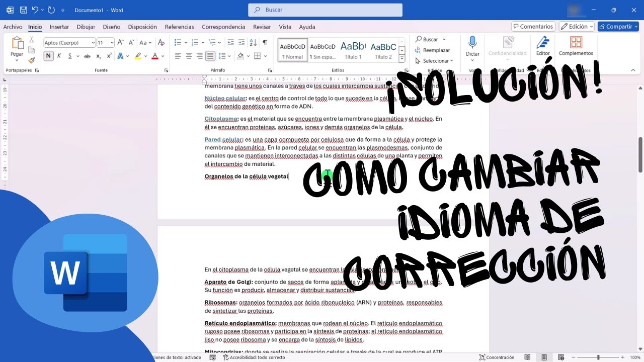Click the Copiar icon in Portapapeles
The height and width of the screenshot is (362, 644).
pyautogui.click(x=32, y=50)
